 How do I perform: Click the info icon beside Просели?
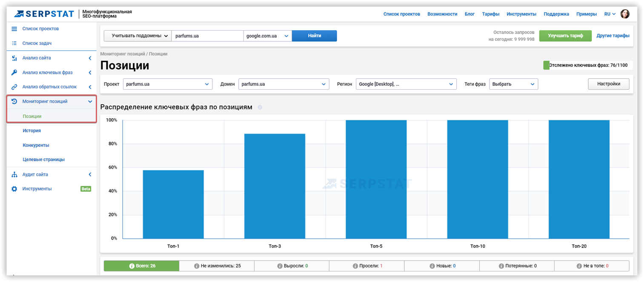[x=355, y=266]
